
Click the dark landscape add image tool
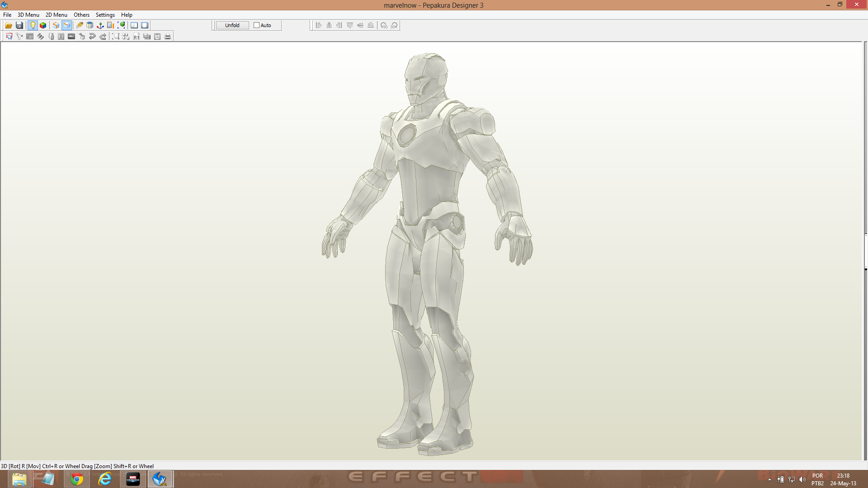[x=71, y=37]
